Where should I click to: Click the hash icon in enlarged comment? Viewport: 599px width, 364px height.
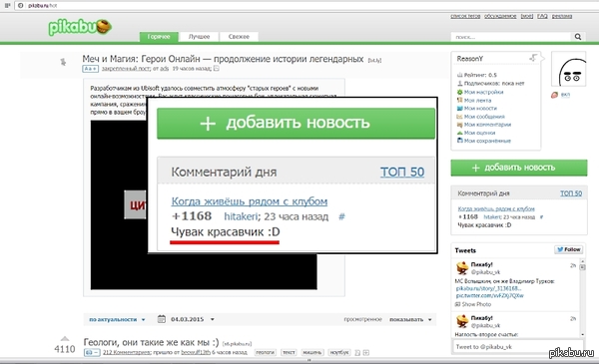point(341,216)
